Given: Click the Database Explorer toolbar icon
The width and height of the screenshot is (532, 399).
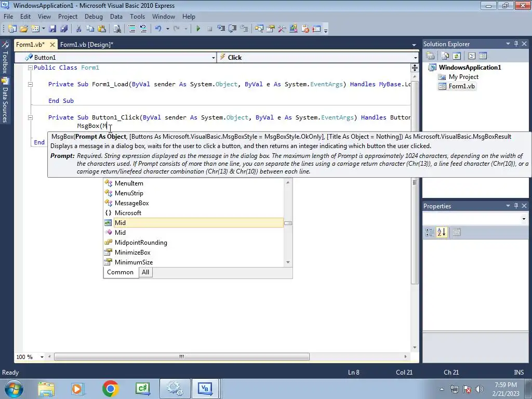Looking at the screenshot, I should click(x=294, y=29).
